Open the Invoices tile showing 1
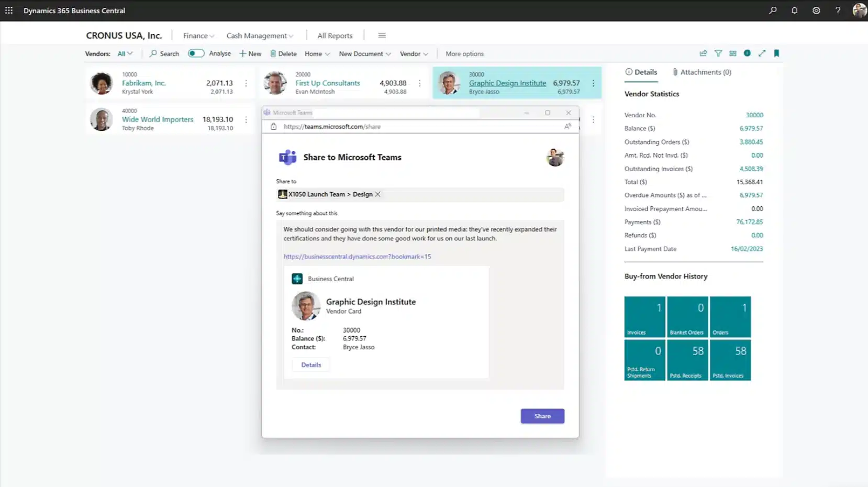868x487 pixels. pyautogui.click(x=644, y=317)
